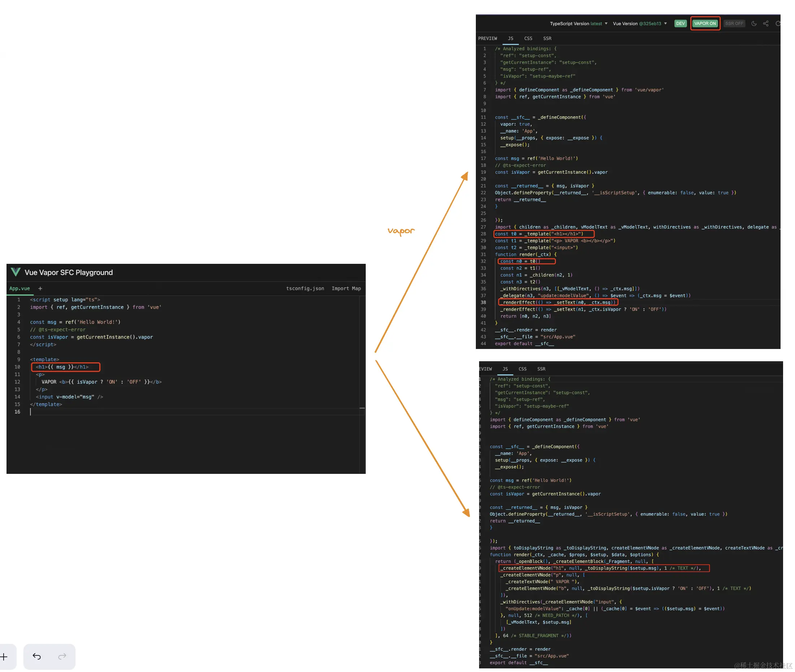Screen dimensions: 795x672
Task: Click the _delegate(n3, "update:modelValue" line
Action: 595,296
